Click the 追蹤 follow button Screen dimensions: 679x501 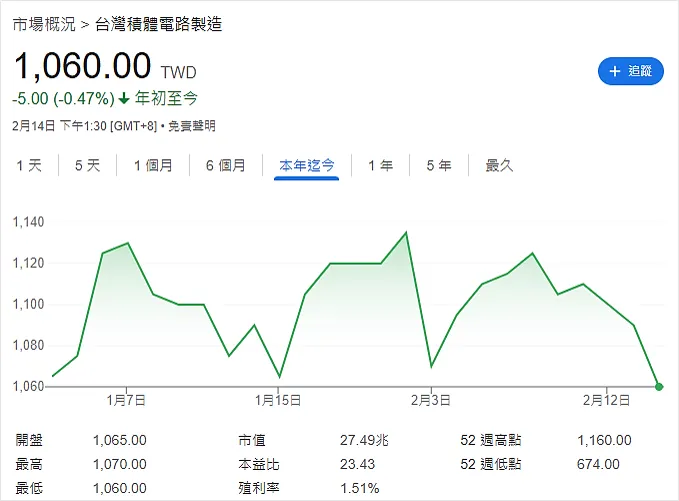click(x=630, y=71)
